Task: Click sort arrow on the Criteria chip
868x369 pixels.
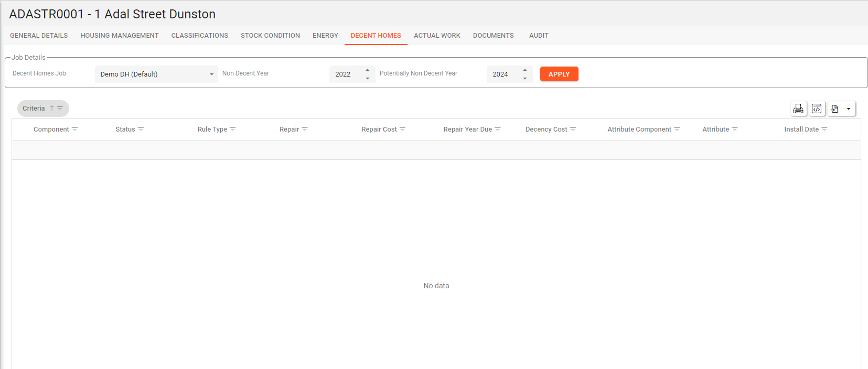Action: 52,108
